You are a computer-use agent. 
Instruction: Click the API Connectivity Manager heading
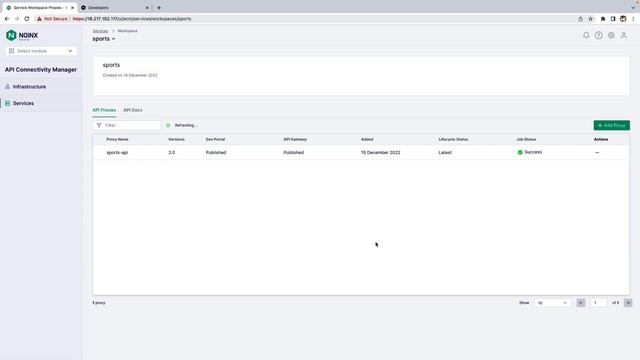(x=41, y=70)
